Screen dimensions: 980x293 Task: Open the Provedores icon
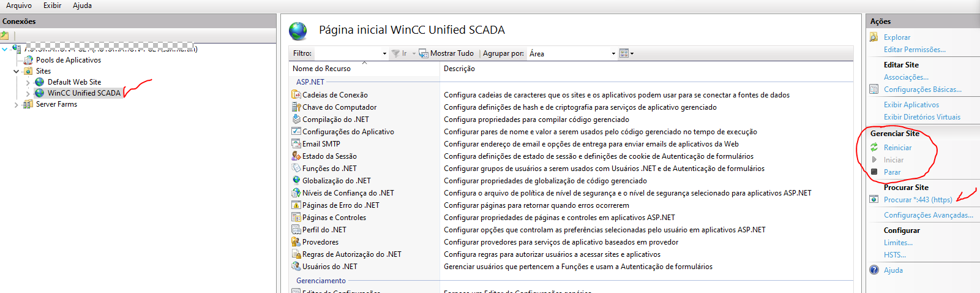point(296,242)
